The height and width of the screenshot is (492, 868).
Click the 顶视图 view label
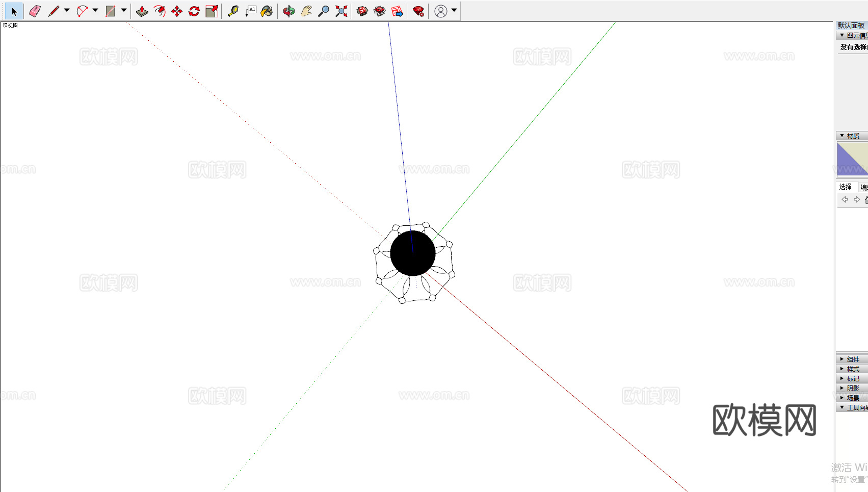[x=10, y=25]
